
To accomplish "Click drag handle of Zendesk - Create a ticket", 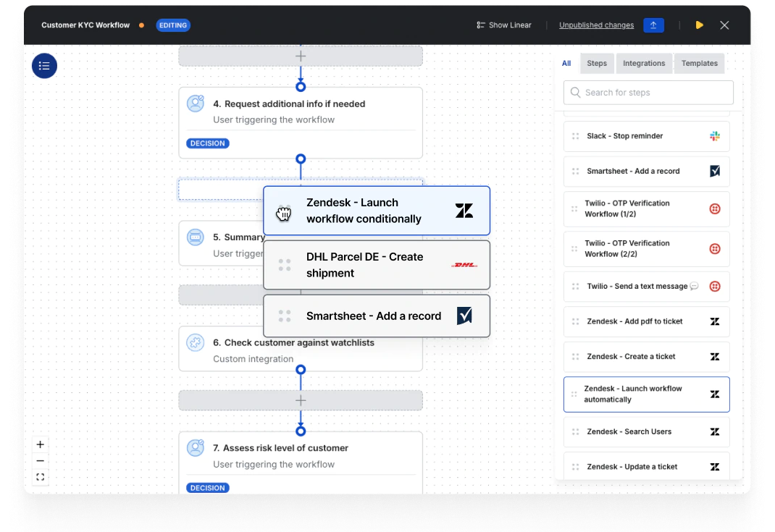I will [575, 357].
